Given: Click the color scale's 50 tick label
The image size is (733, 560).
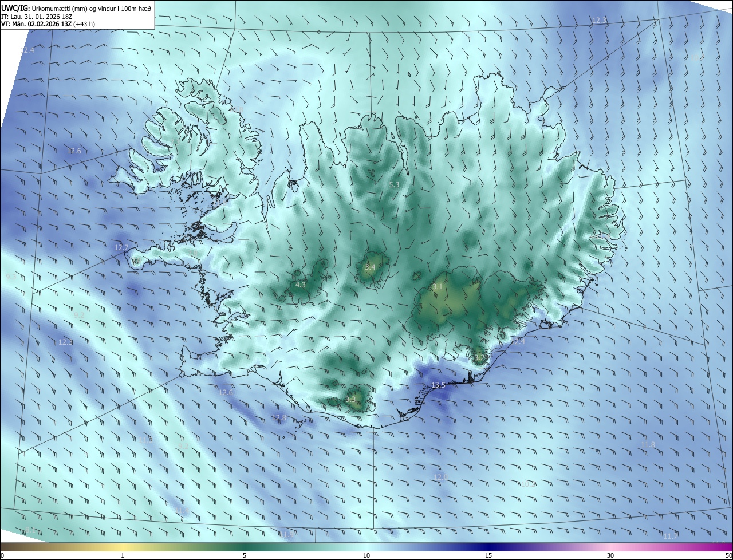Looking at the screenshot, I should pos(728,555).
